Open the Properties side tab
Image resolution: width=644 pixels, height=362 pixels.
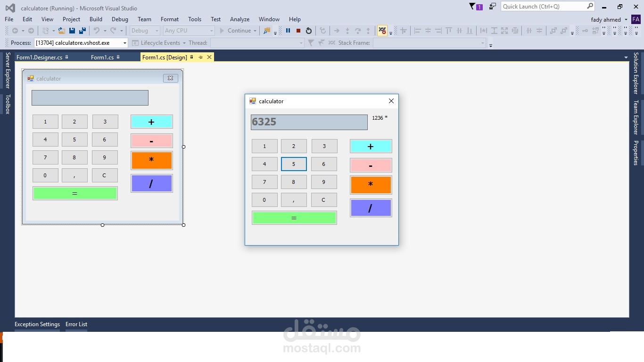636,153
